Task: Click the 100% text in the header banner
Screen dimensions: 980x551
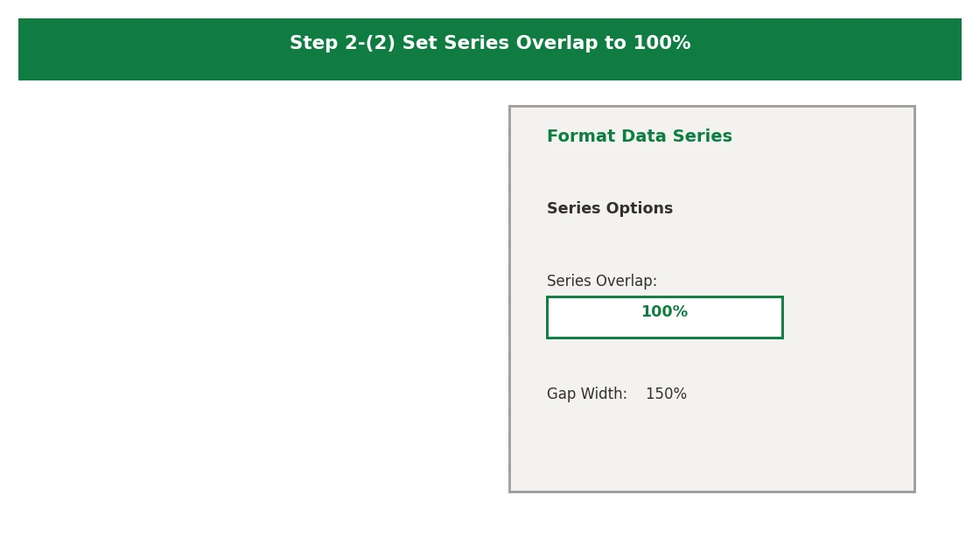Action: (x=661, y=43)
